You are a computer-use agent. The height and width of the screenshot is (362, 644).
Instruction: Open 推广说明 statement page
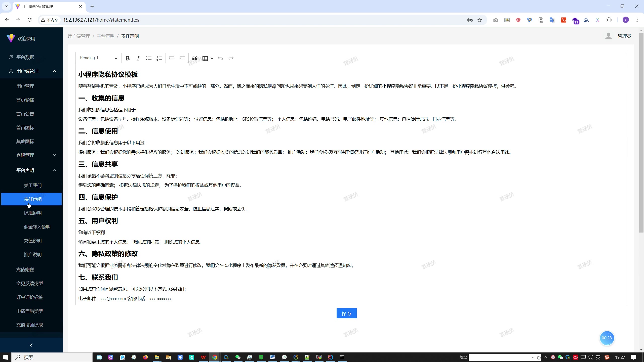pyautogui.click(x=31, y=255)
